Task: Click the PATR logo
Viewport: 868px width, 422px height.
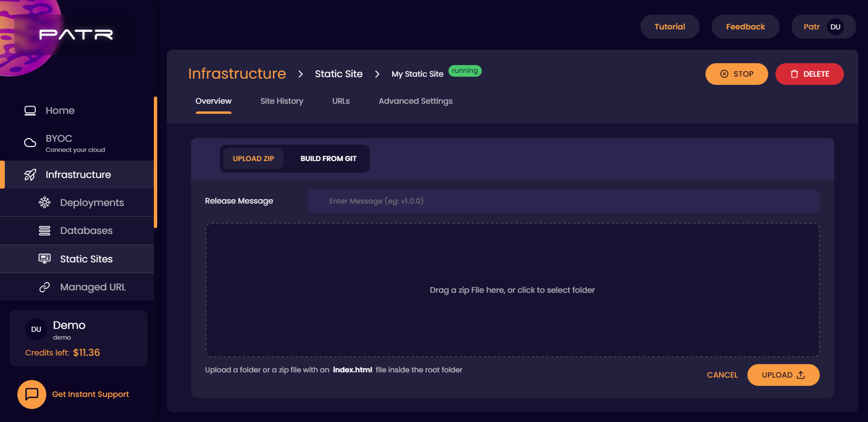Action: tap(76, 34)
